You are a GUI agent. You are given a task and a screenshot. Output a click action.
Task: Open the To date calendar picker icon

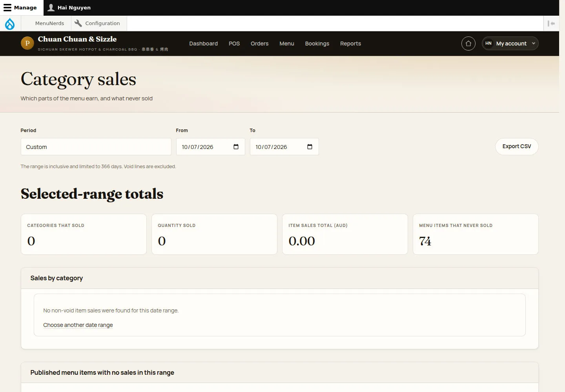pos(310,147)
